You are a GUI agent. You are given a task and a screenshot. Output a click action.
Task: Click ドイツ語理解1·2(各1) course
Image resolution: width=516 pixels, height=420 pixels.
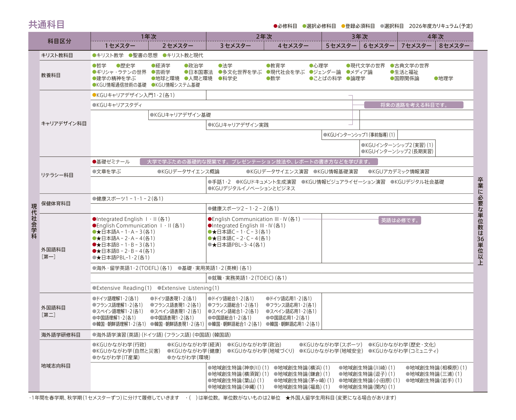(x=116, y=298)
